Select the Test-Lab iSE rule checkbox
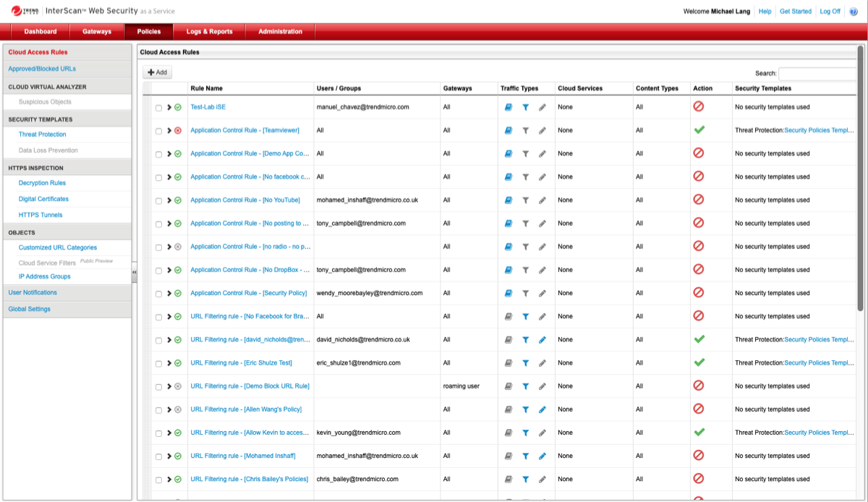The height and width of the screenshot is (502, 868). (x=159, y=108)
